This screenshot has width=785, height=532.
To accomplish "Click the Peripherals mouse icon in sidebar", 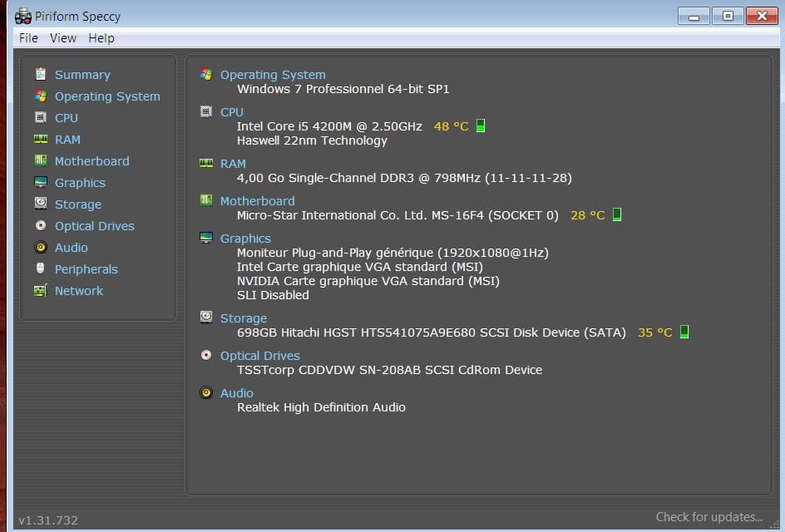I will tap(40, 268).
